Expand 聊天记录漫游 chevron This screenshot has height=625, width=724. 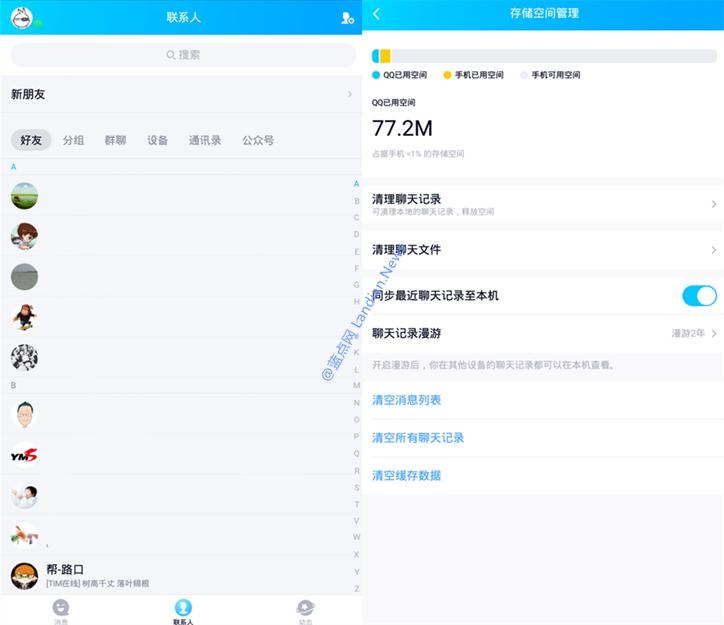[714, 333]
